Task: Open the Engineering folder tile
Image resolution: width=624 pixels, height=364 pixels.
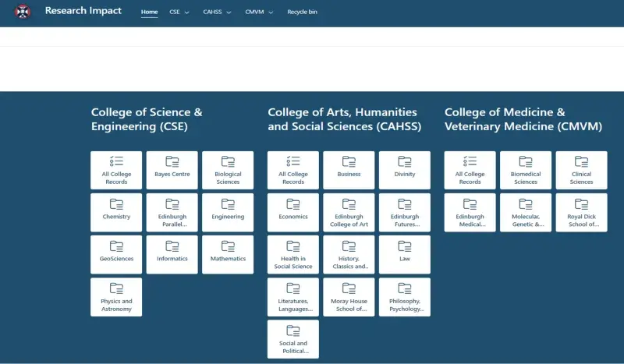Action: [228, 213]
